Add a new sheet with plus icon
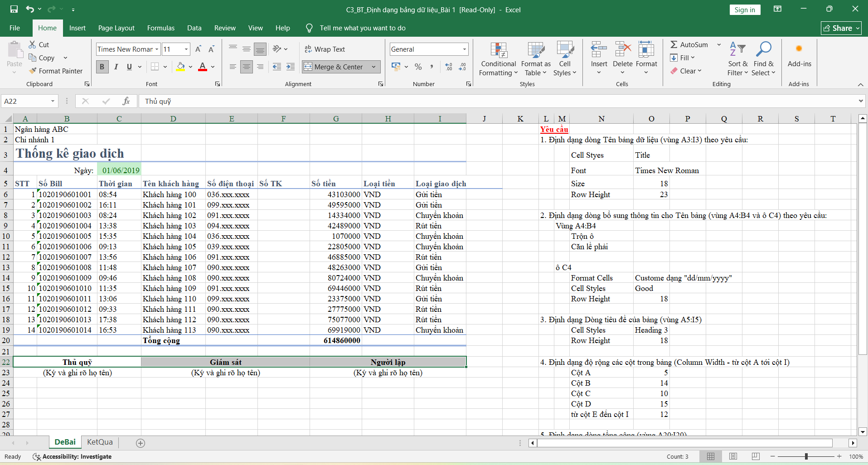Image resolution: width=868 pixels, height=465 pixels. click(x=141, y=443)
